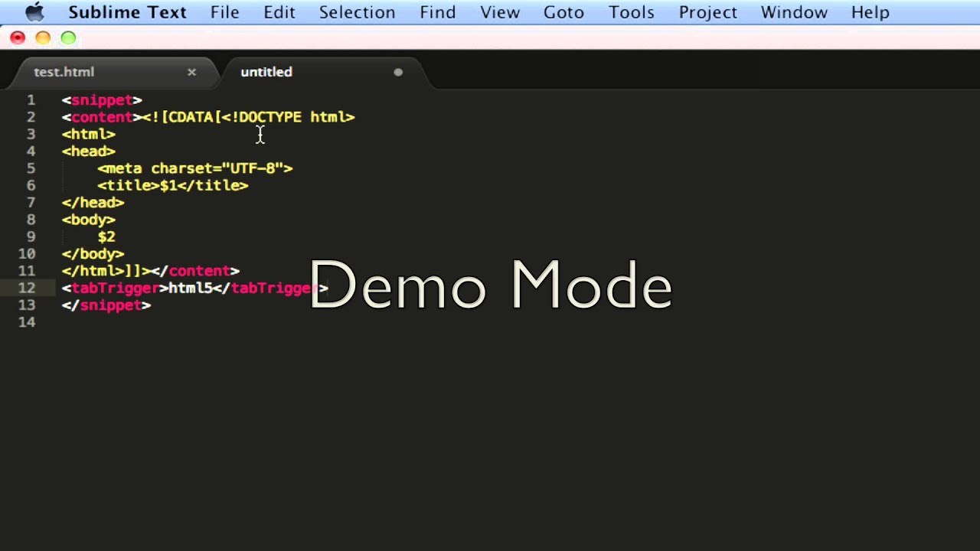Image resolution: width=980 pixels, height=551 pixels.
Task: Open the File menu
Action: coord(225,12)
